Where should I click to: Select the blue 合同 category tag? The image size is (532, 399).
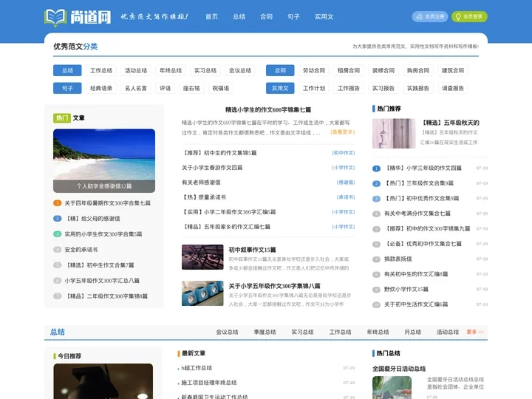pyautogui.click(x=280, y=71)
